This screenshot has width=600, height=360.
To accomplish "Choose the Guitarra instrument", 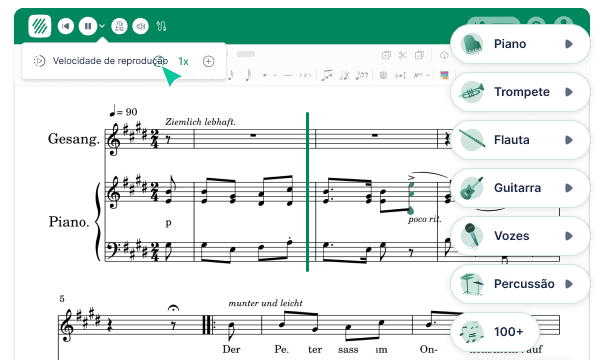I will [x=520, y=188].
